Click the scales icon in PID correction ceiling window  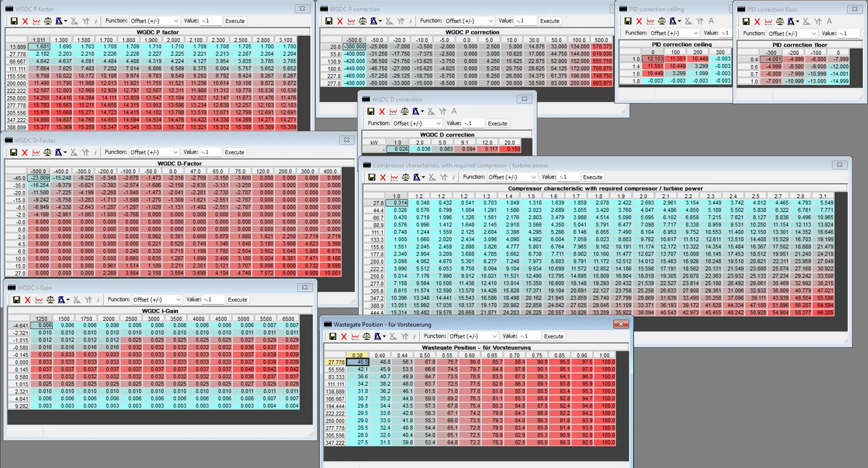(662, 21)
